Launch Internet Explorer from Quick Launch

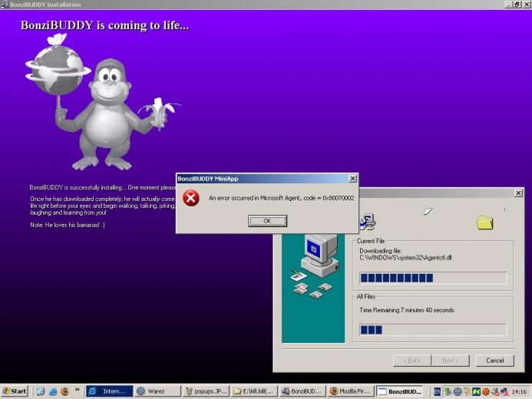[x=53, y=391]
